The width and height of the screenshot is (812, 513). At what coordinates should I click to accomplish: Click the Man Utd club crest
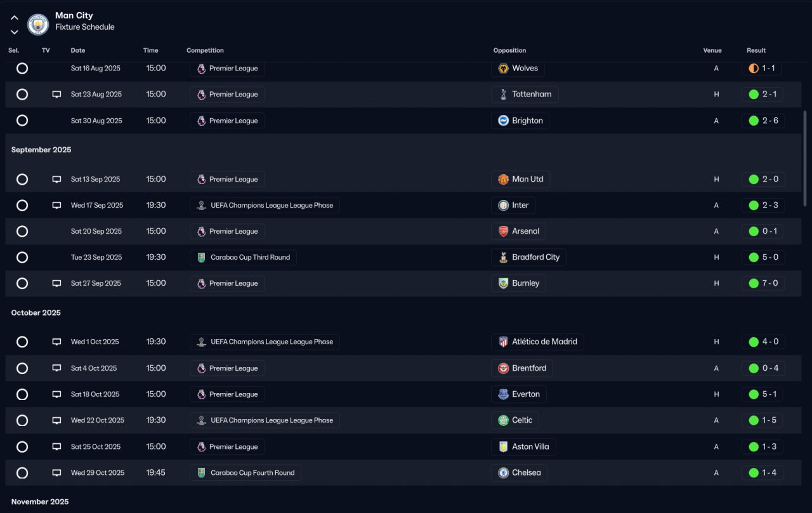point(503,179)
